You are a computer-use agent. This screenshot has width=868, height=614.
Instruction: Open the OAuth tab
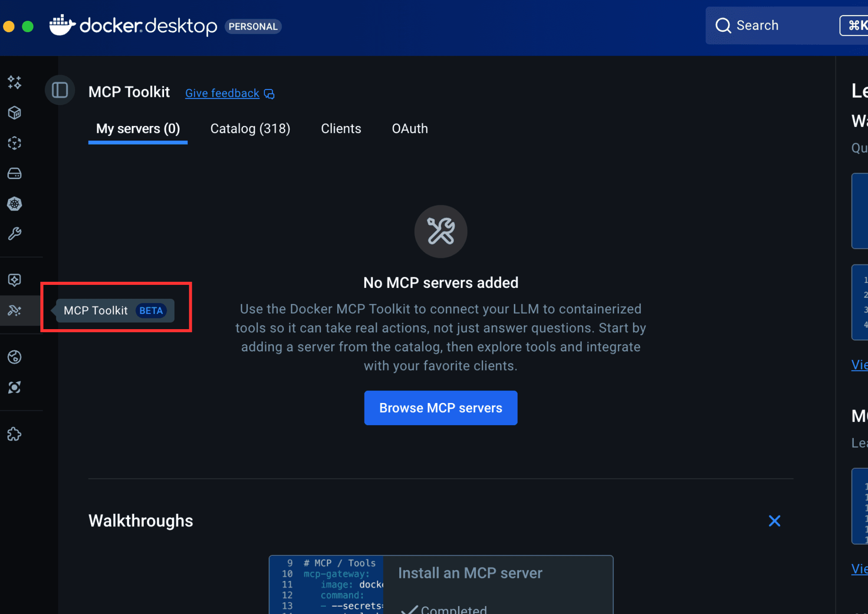pyautogui.click(x=410, y=129)
